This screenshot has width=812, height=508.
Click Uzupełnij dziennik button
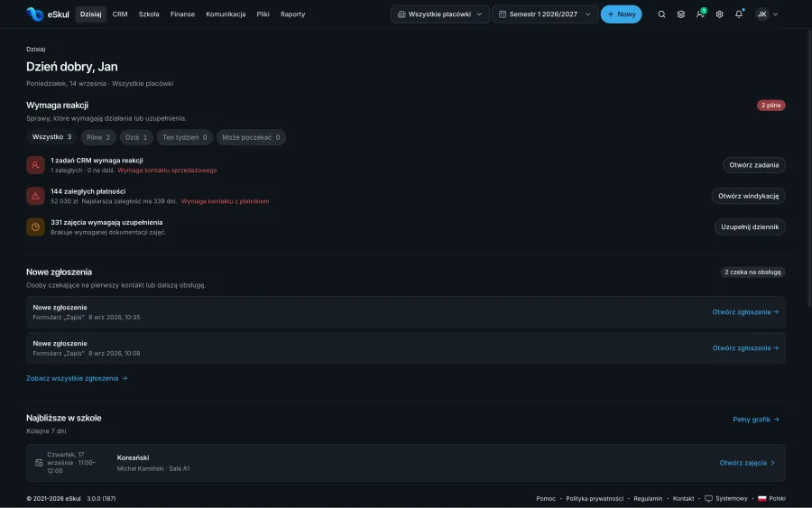(750, 226)
